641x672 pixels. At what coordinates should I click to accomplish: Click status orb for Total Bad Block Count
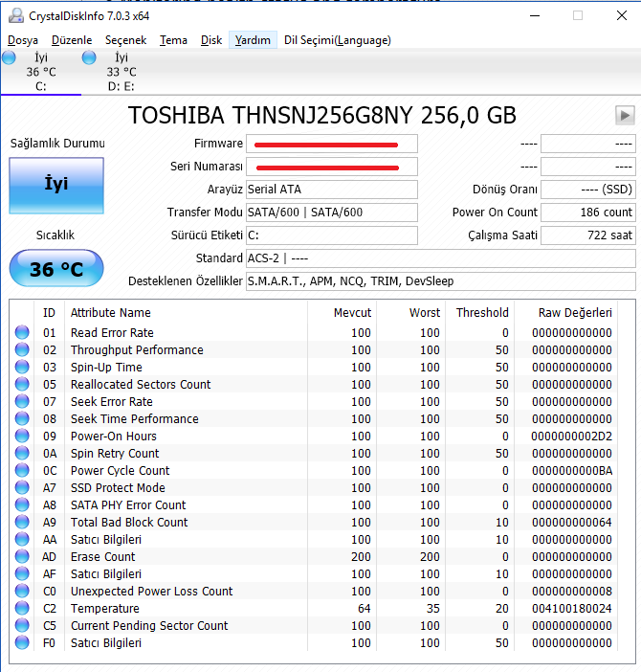[x=22, y=522]
